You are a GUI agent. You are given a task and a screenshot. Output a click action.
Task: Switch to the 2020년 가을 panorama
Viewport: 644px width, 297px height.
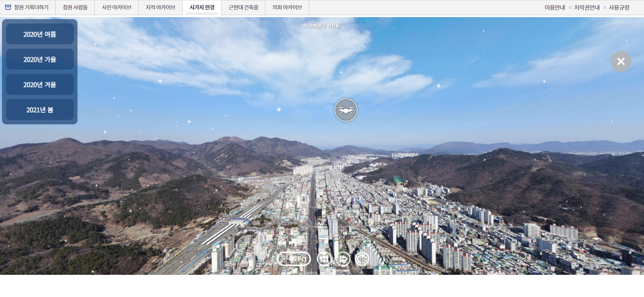[x=40, y=59]
